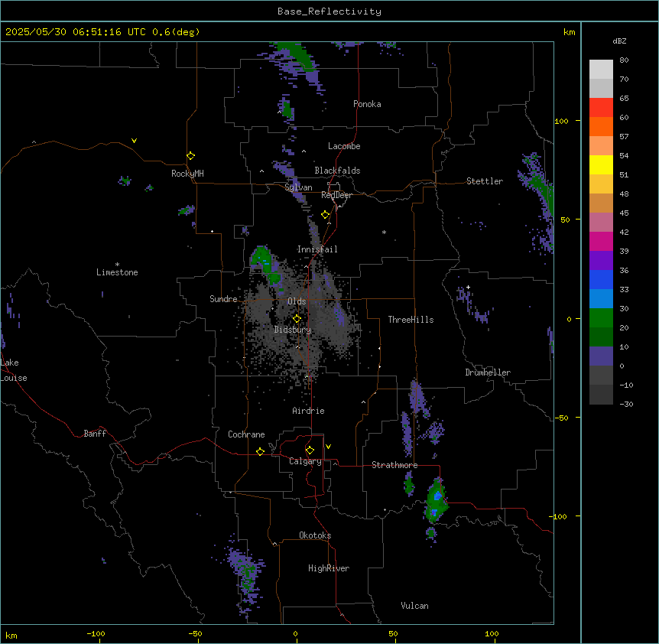Click the Sylvan label
Viewport: 659px width, 644px height.
(298, 187)
